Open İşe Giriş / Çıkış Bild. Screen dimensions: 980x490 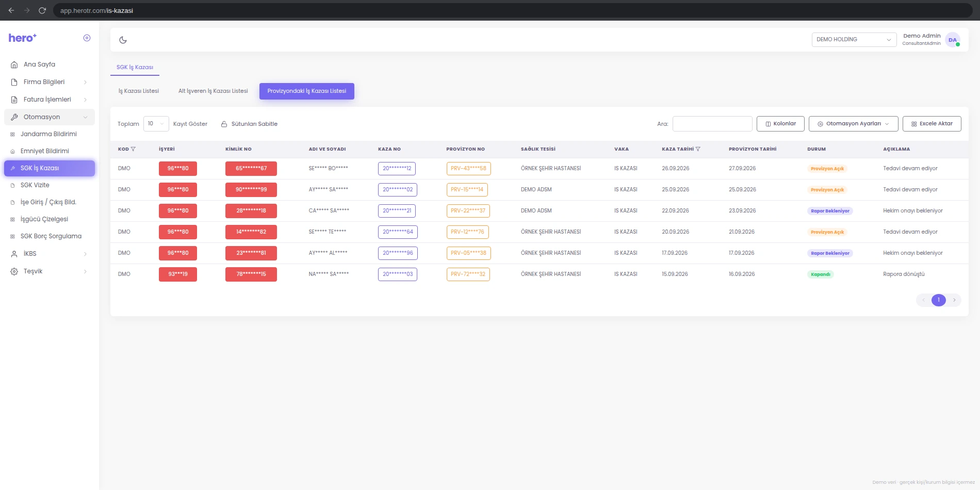pos(50,202)
